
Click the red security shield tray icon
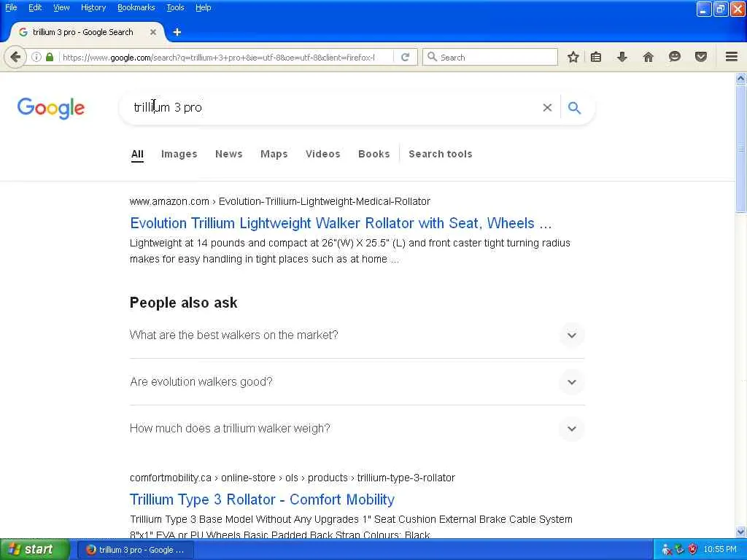coord(693,550)
